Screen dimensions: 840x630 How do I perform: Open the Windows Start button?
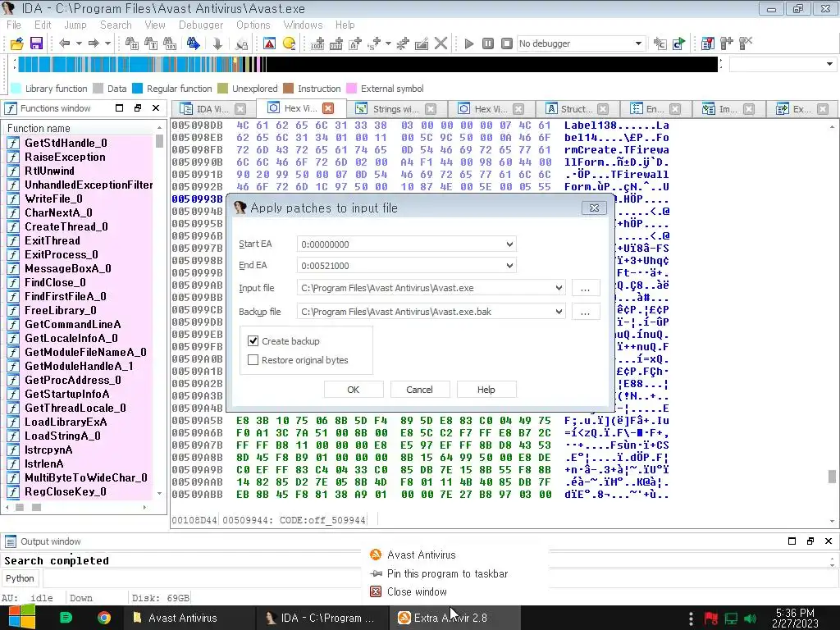(x=21, y=618)
